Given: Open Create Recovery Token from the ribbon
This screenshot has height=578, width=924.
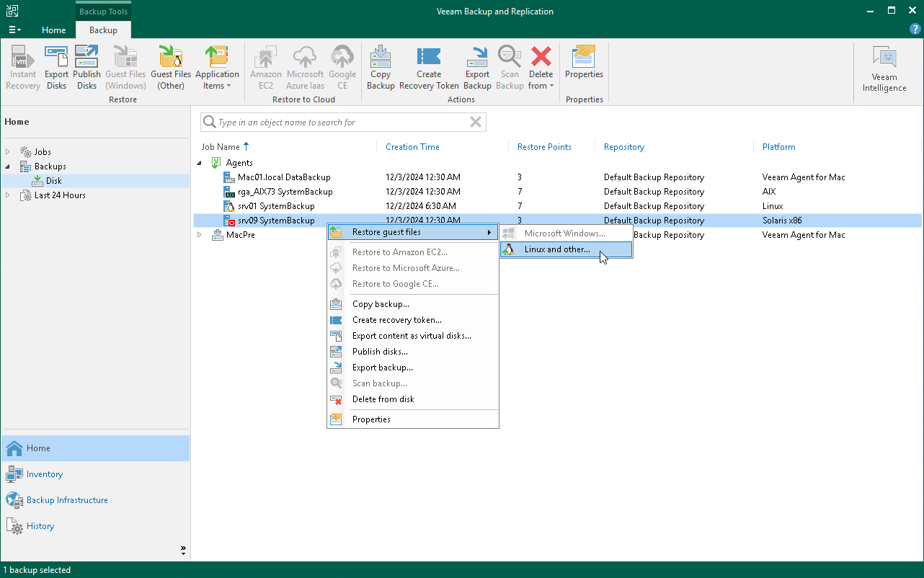Looking at the screenshot, I should (x=429, y=66).
